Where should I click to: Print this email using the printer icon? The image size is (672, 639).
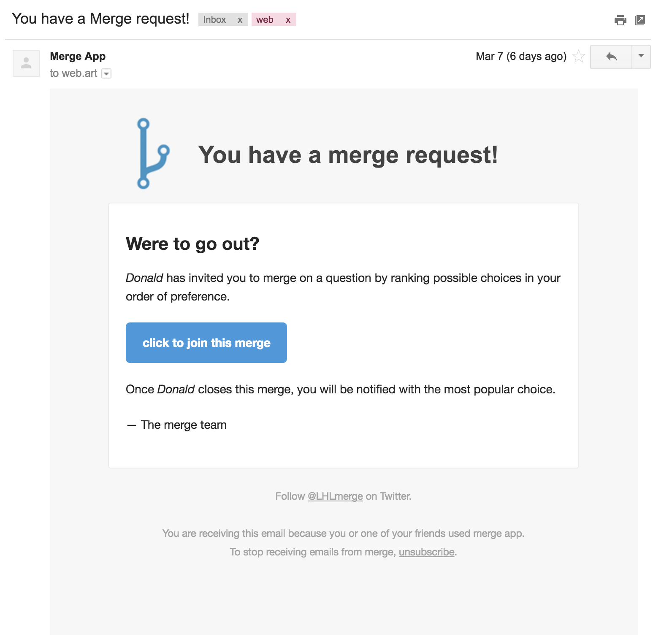620,20
